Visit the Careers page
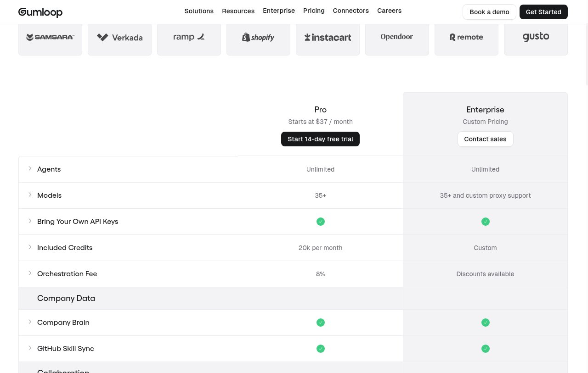 390,11
